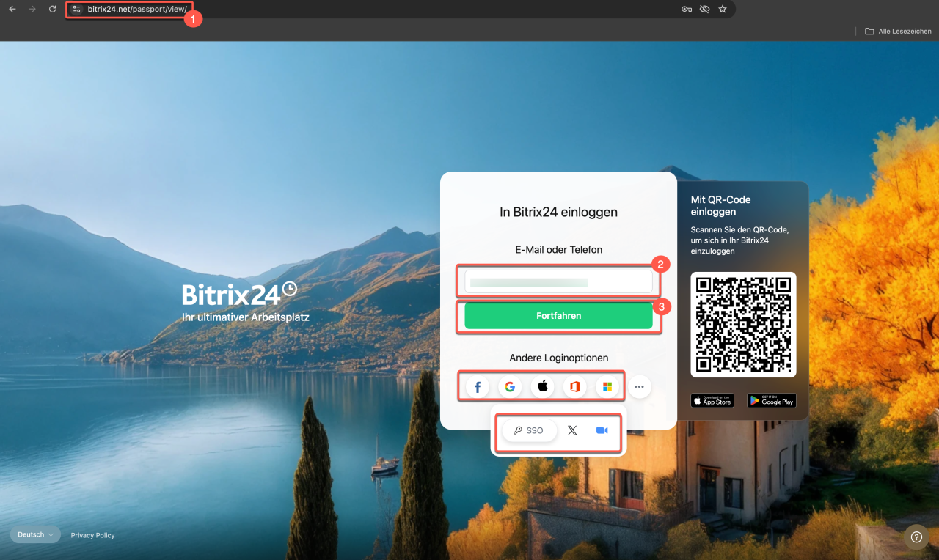
Task: Click the green Fortfahren button
Action: [x=558, y=316]
